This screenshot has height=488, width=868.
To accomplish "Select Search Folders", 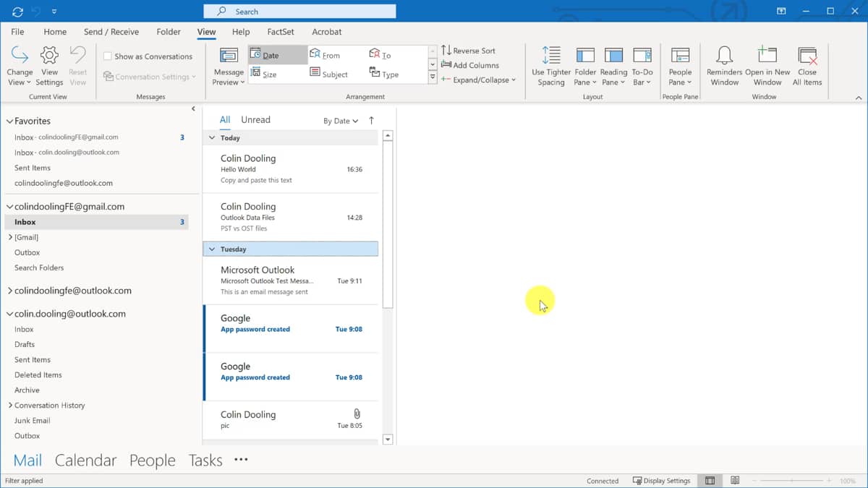I will tap(39, 267).
